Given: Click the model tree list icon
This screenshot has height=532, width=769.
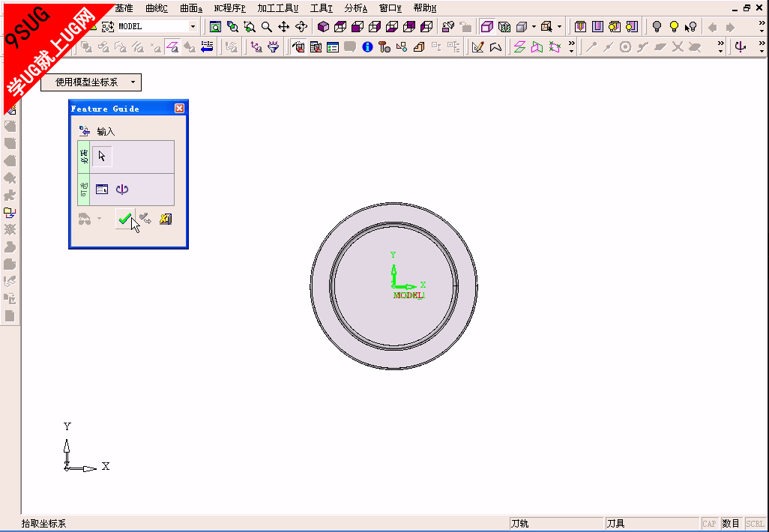Looking at the screenshot, I should pos(333,47).
